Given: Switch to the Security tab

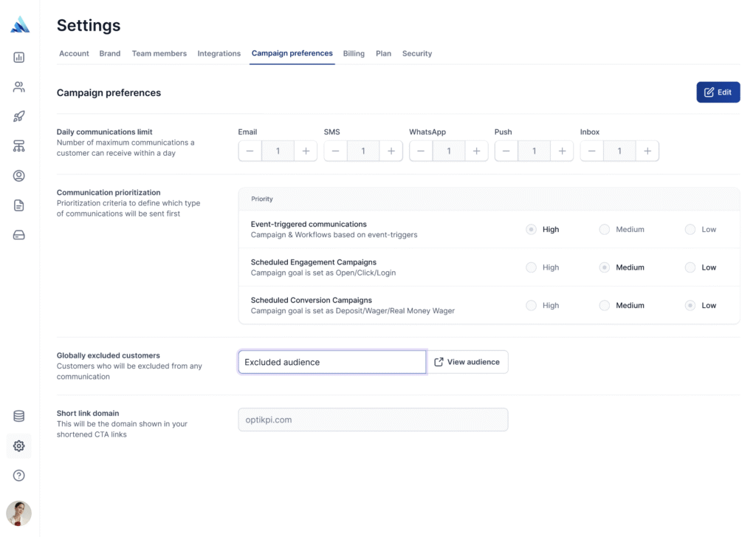Looking at the screenshot, I should click(417, 54).
